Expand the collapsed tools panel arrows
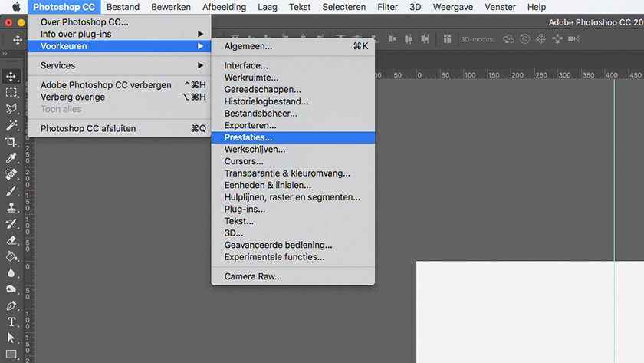Screen dimensions: 644x363 (5, 54)
